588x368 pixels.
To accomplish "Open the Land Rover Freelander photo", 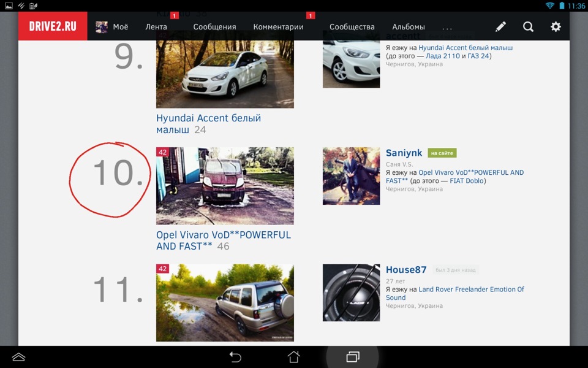I will [x=225, y=302].
